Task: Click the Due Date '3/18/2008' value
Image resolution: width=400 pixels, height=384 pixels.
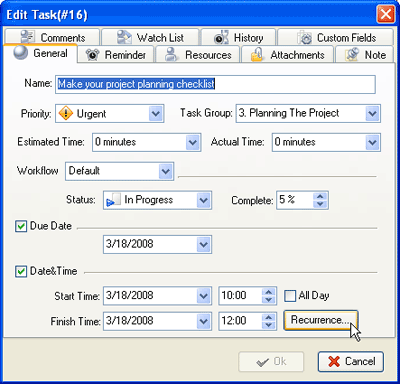Action: 130,244
